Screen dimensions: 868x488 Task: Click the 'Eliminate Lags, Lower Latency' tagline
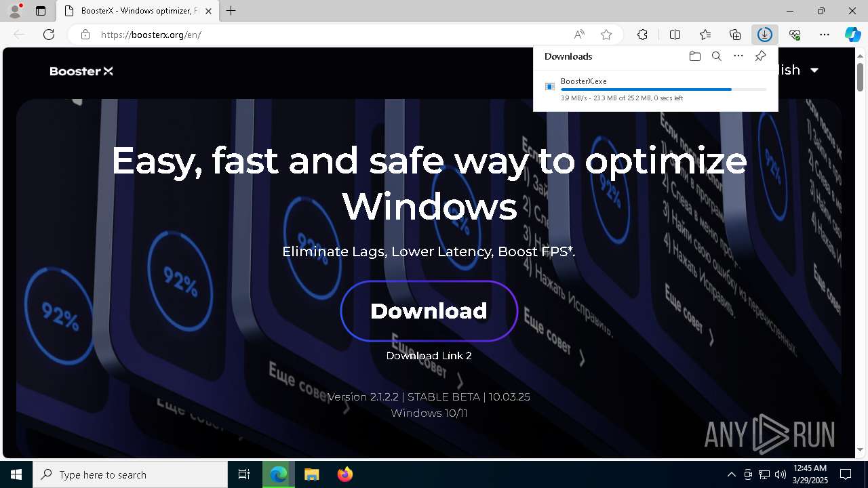[x=429, y=251]
